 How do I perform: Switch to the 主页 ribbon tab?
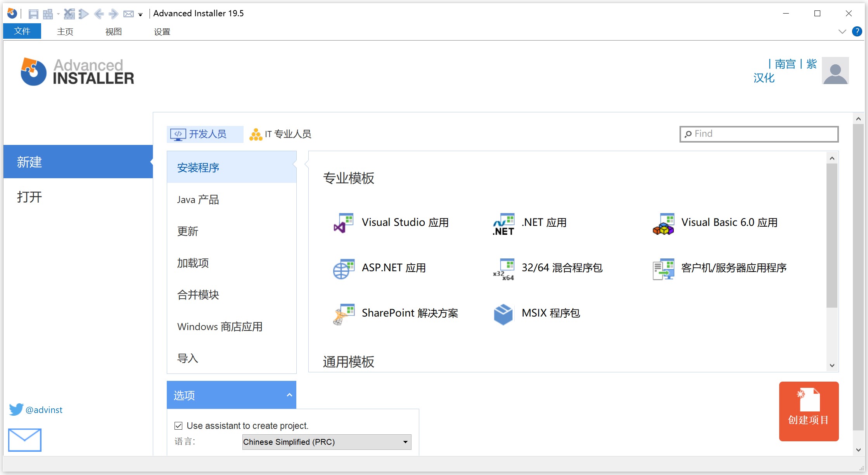point(65,31)
